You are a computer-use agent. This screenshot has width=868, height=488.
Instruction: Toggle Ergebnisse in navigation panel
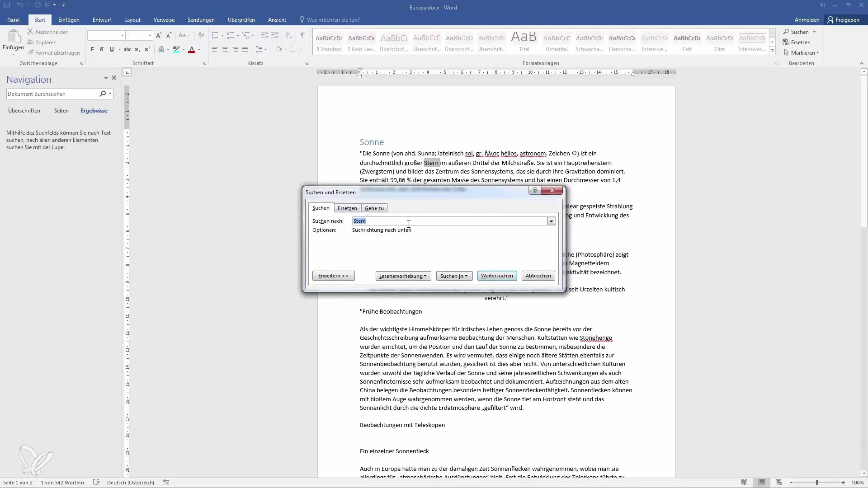(x=94, y=111)
